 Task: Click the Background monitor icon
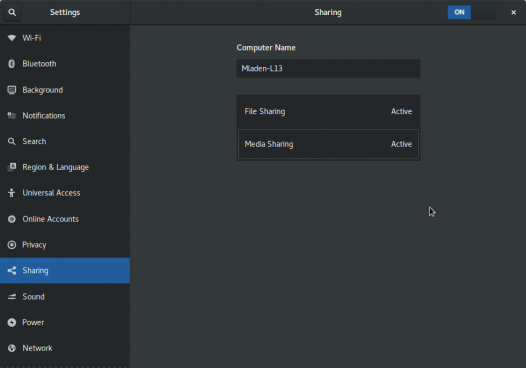point(12,90)
